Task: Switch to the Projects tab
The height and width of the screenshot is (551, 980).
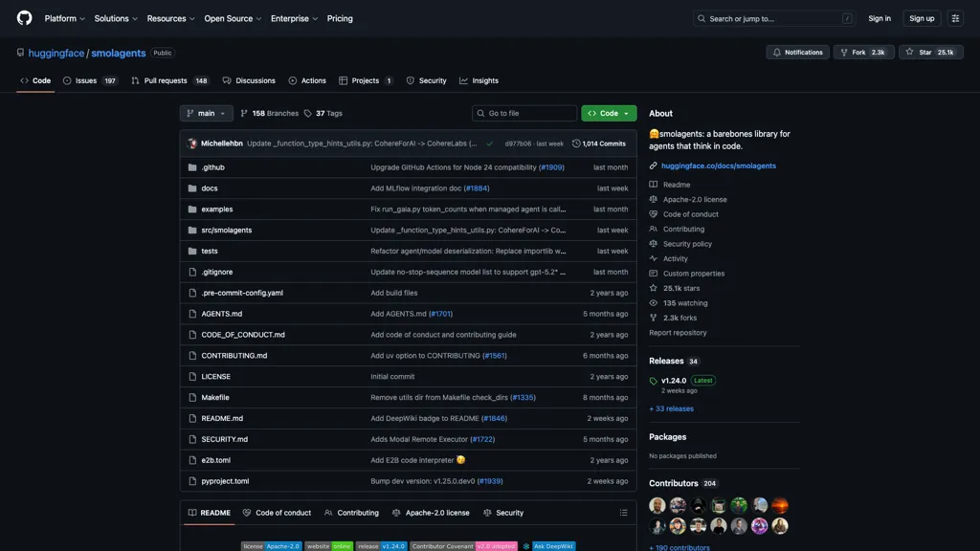Action: click(x=366, y=80)
